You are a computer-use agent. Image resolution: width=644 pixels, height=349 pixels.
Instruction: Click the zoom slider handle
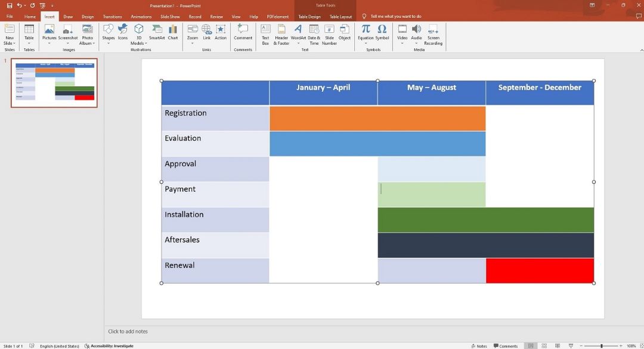point(601,346)
